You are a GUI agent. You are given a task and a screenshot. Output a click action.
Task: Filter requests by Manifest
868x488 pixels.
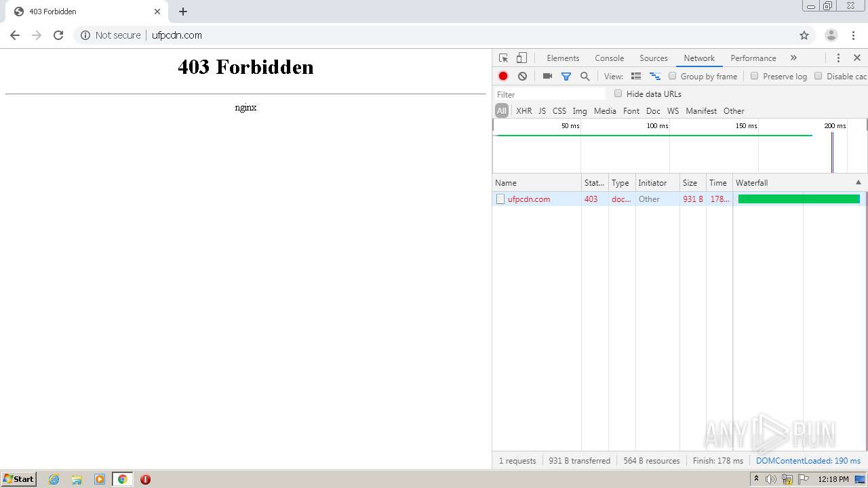pos(701,111)
